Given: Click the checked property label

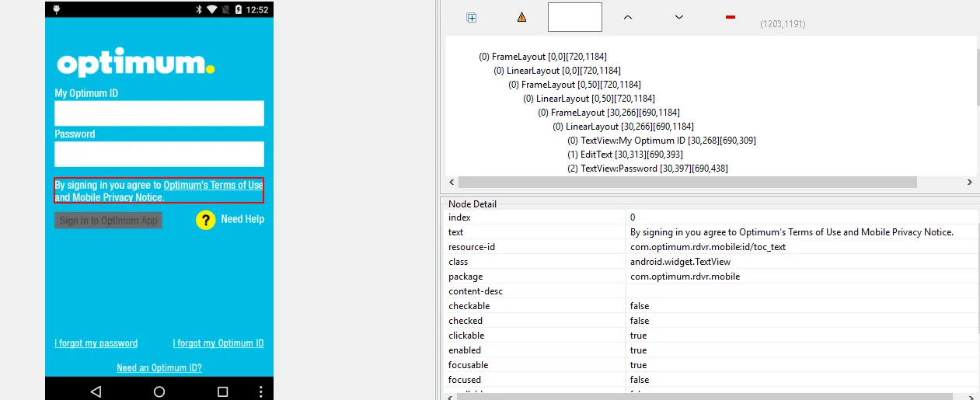Looking at the screenshot, I should 466,321.
